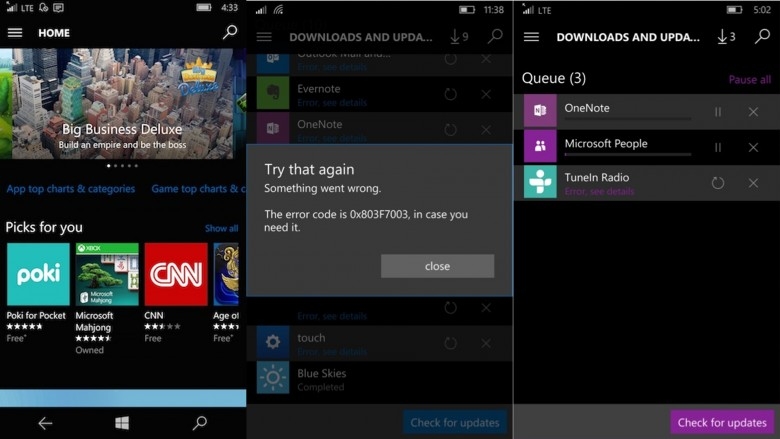Viewport: 780px width, 439px height.
Task: Tap purple Check for updates button
Action: [722, 423]
